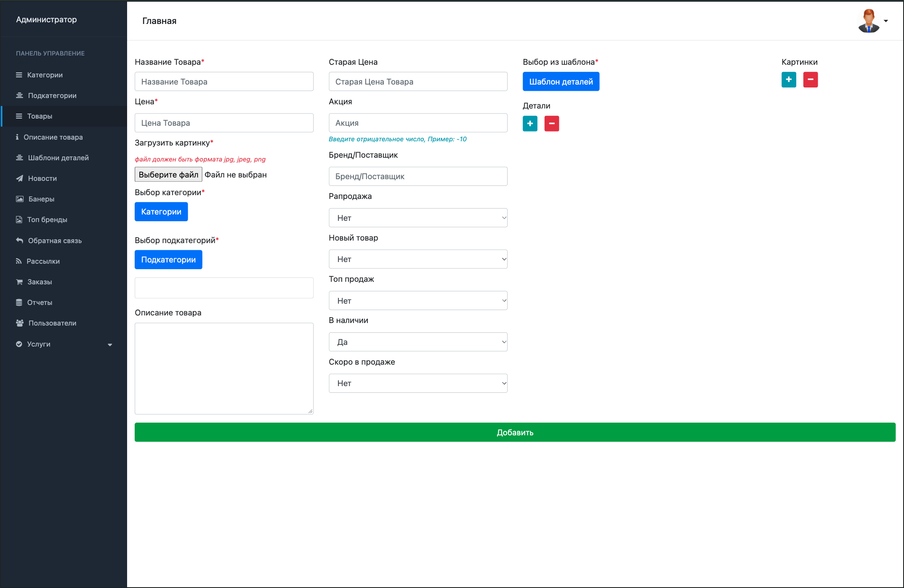Image resolution: width=904 pixels, height=588 pixels.
Task: Click the Шаблон деталей button
Action: tap(561, 82)
